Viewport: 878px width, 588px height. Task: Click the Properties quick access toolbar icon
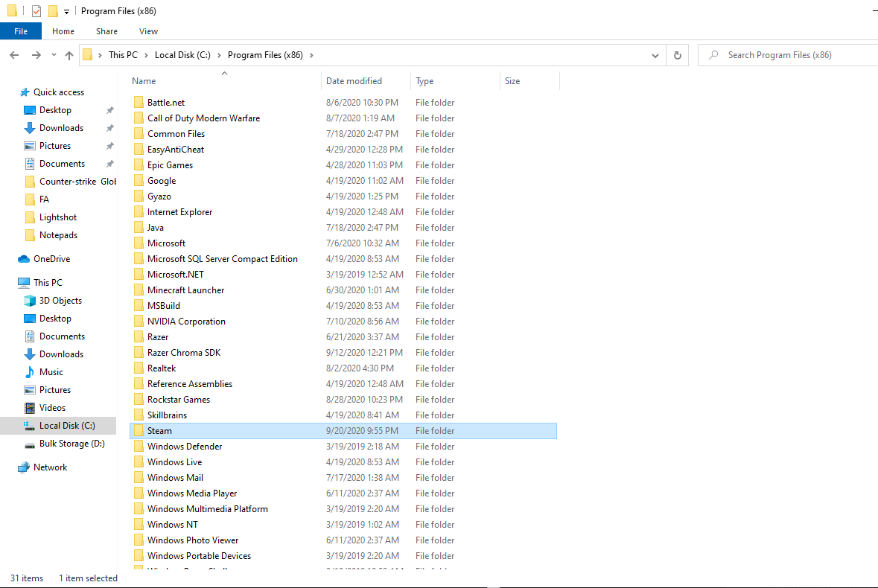coord(36,10)
